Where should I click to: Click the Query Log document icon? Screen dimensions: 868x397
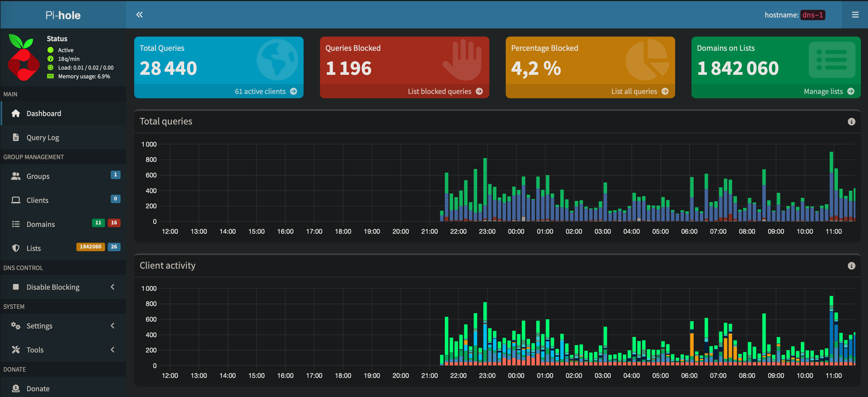(x=16, y=137)
